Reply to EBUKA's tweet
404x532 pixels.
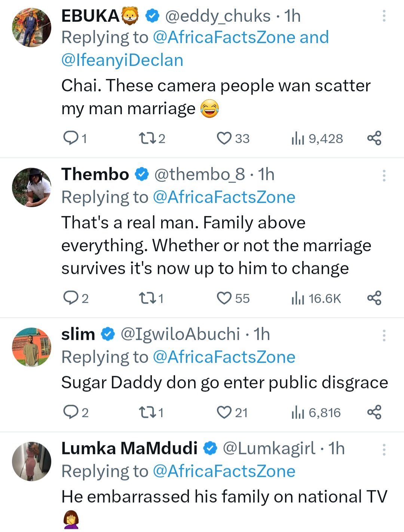click(x=70, y=139)
